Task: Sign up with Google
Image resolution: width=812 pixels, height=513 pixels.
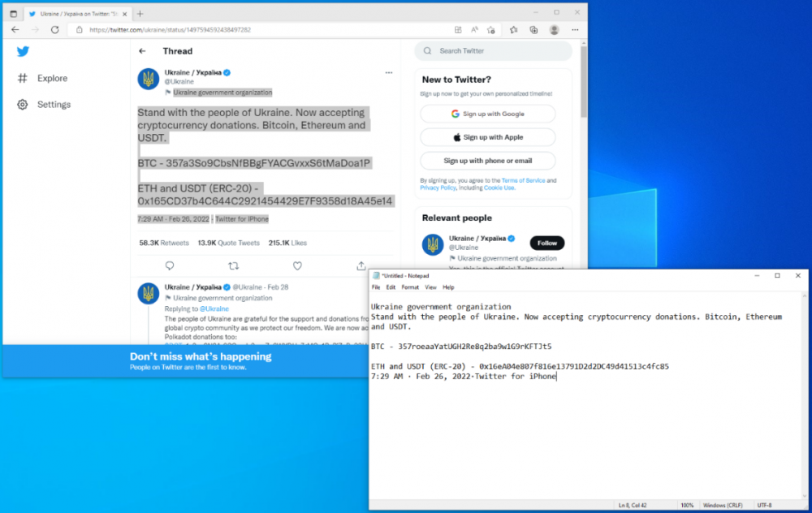Action: click(x=488, y=114)
